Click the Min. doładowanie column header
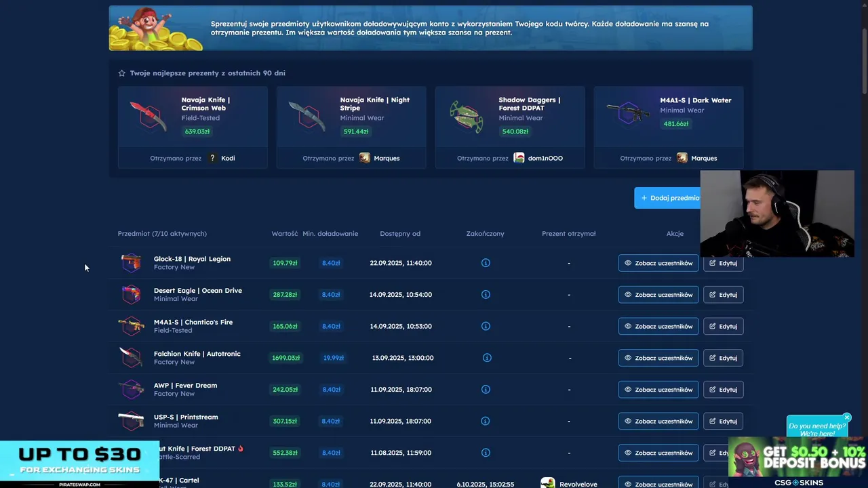This screenshot has height=488, width=868. (330, 234)
